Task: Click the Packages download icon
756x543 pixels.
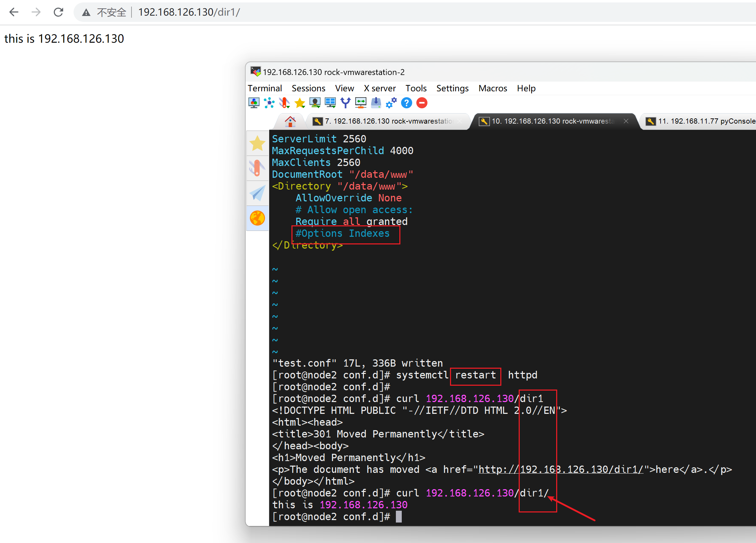Action: (376, 103)
